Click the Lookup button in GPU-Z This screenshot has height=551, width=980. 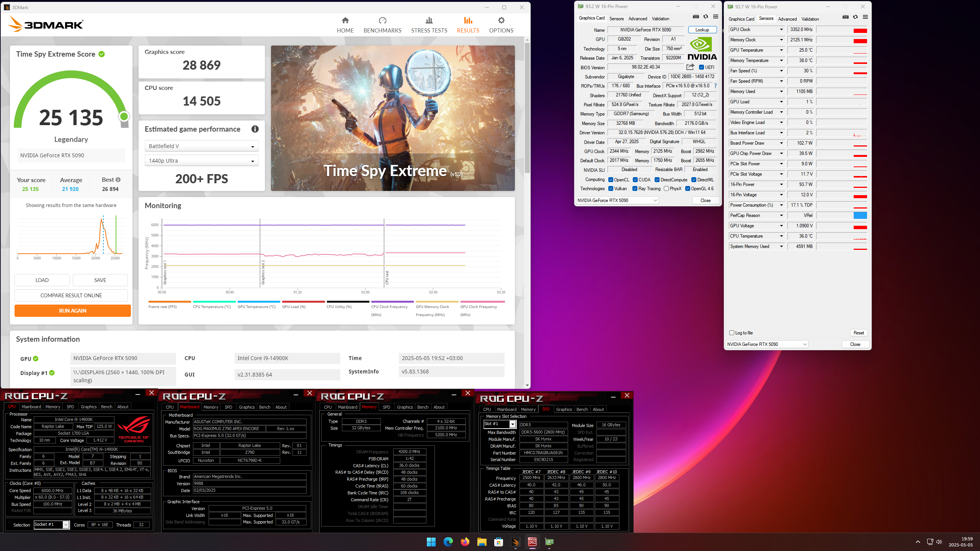pyautogui.click(x=702, y=30)
